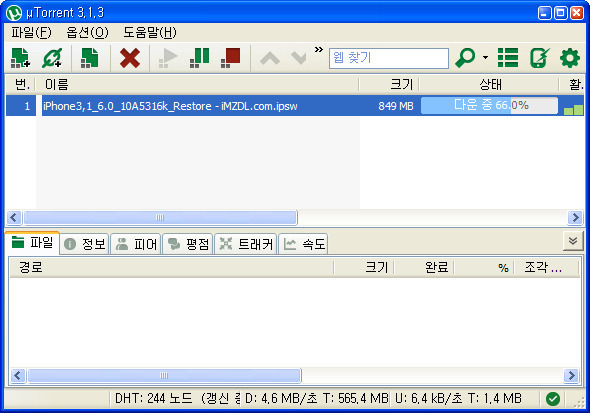Click the torrent list scrollbar right arrow
The height and width of the screenshot is (413, 590).
pyautogui.click(x=575, y=217)
